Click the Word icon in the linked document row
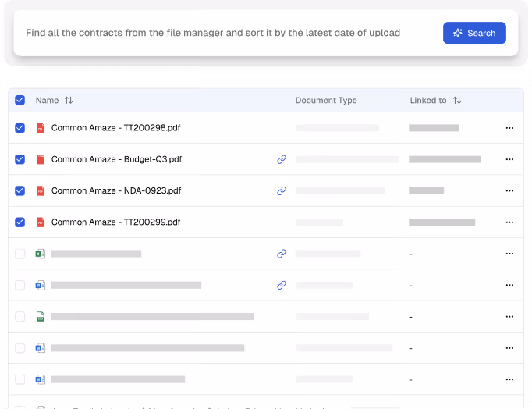Screen dimensions: 532x409 (x=41, y=285)
